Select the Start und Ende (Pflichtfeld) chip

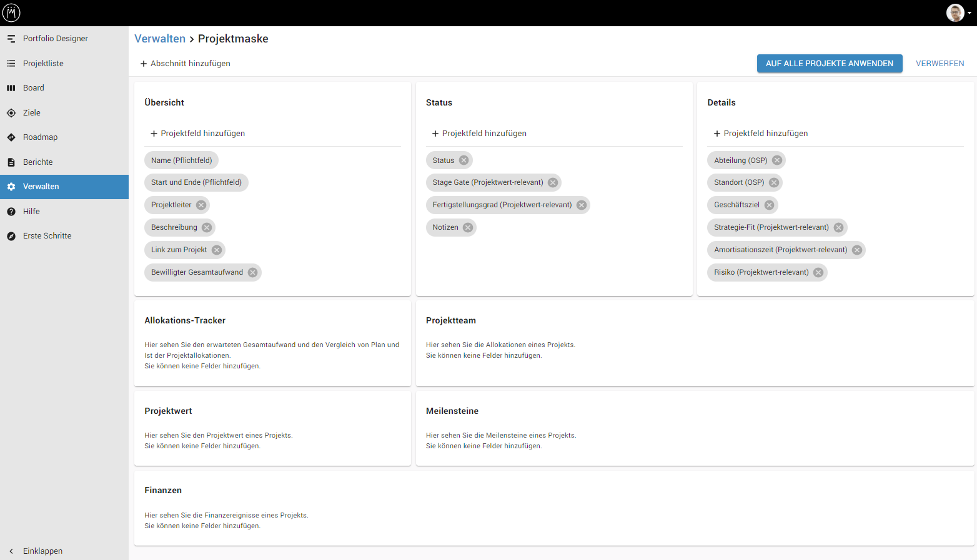click(196, 182)
